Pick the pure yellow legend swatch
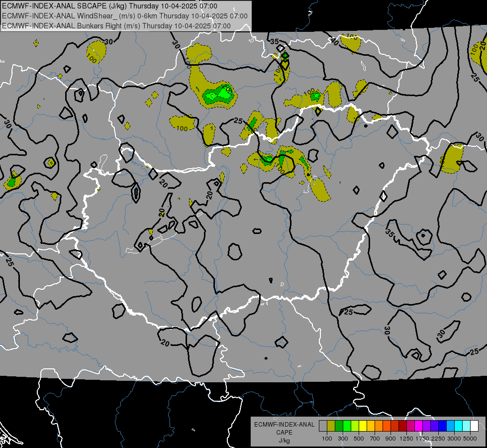Viewport: 487px width, 448px height. tap(363, 426)
